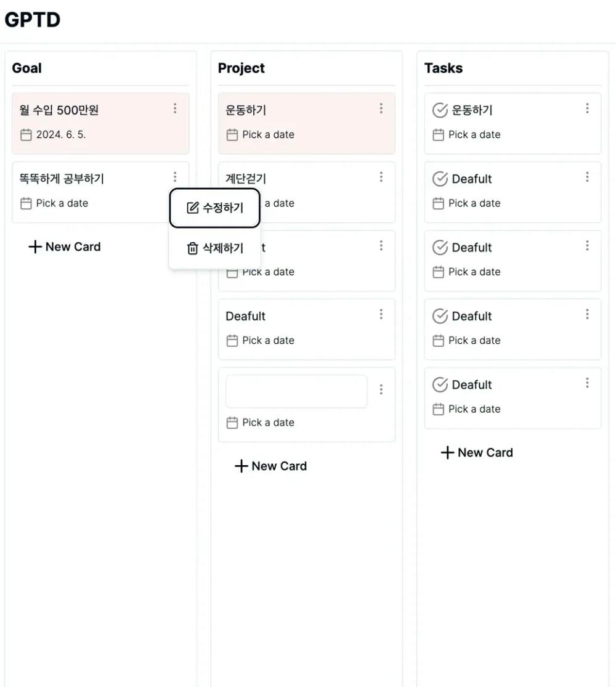
Task: Add New Card to Project column
Action: pyautogui.click(x=271, y=466)
